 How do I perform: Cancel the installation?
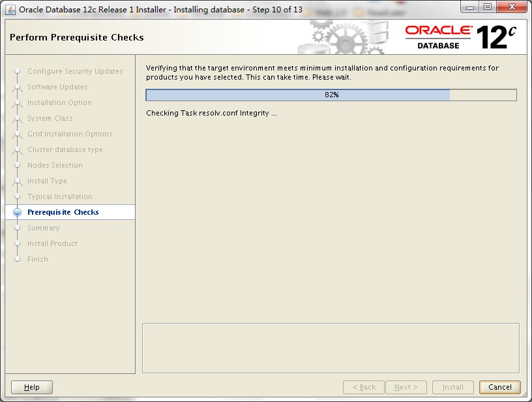coord(500,387)
